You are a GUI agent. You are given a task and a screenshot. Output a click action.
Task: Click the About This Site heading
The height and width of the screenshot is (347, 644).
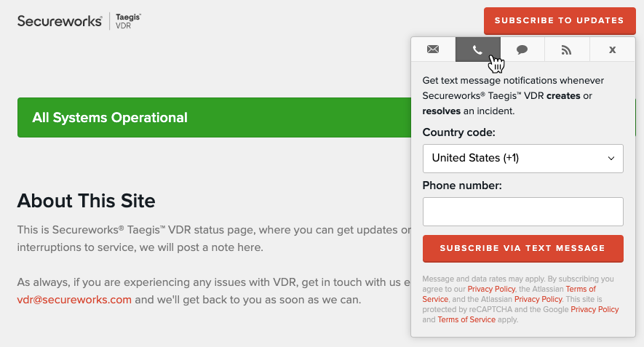(x=87, y=201)
